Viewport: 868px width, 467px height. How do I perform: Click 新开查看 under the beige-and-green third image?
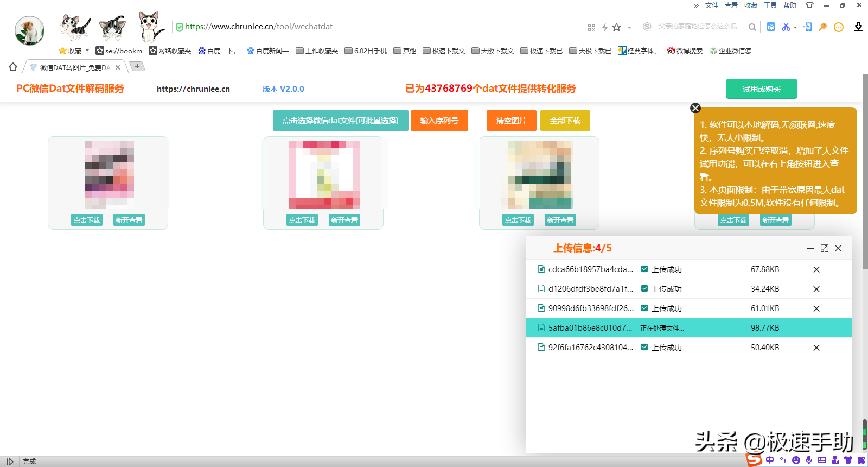pyautogui.click(x=560, y=220)
